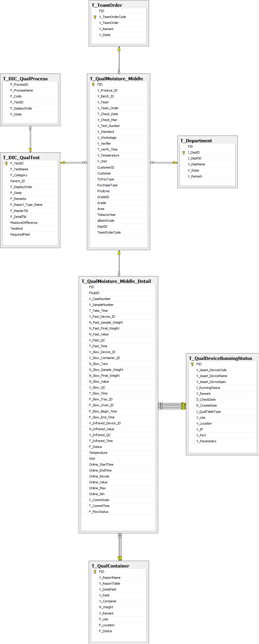The height and width of the screenshot is (644, 259).
Task: Click the V_Workstage column
Action: click(x=119, y=138)
